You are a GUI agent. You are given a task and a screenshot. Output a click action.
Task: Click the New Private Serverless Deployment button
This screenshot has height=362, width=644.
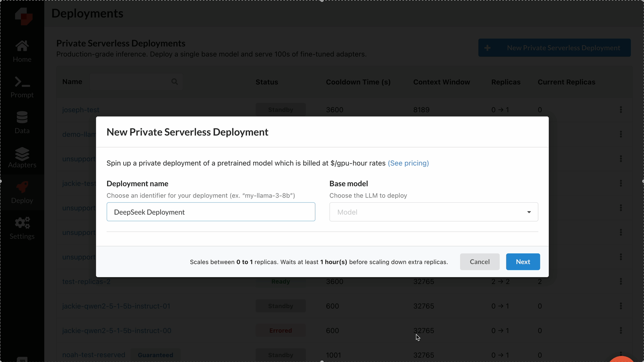pos(554,47)
